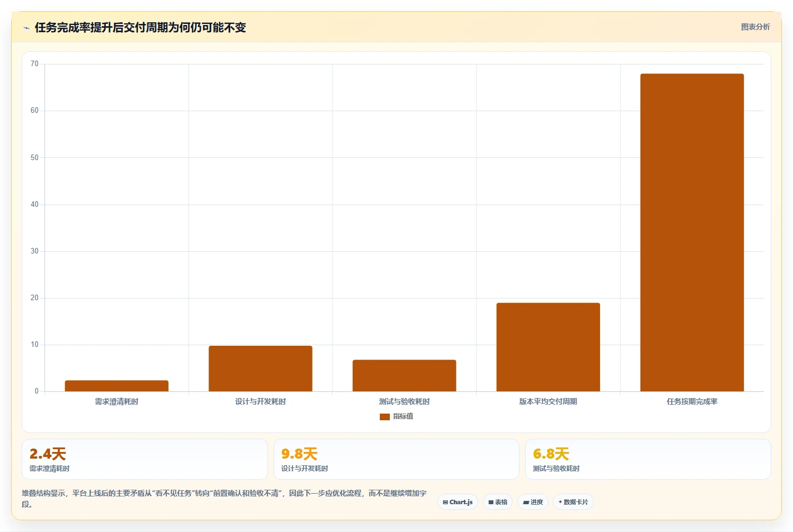Click the 指标值 legend label
This screenshot has height=532, width=793.
[x=403, y=416]
